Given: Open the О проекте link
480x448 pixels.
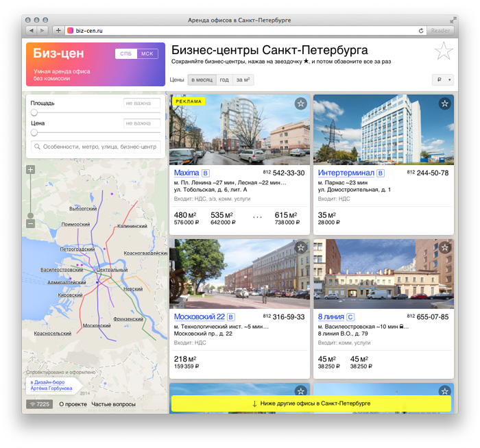Looking at the screenshot, I should pos(73,404).
